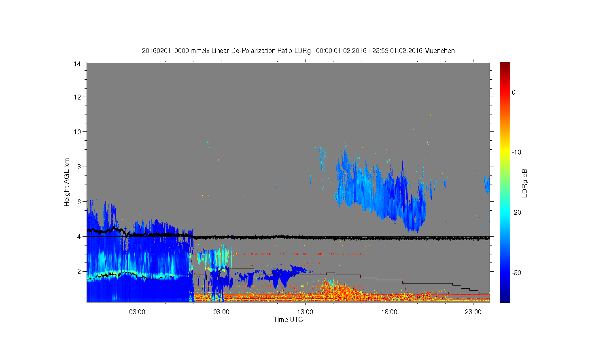The image size is (607, 364).
Task: Click the colorbar value label -20
Action: pyautogui.click(x=516, y=213)
